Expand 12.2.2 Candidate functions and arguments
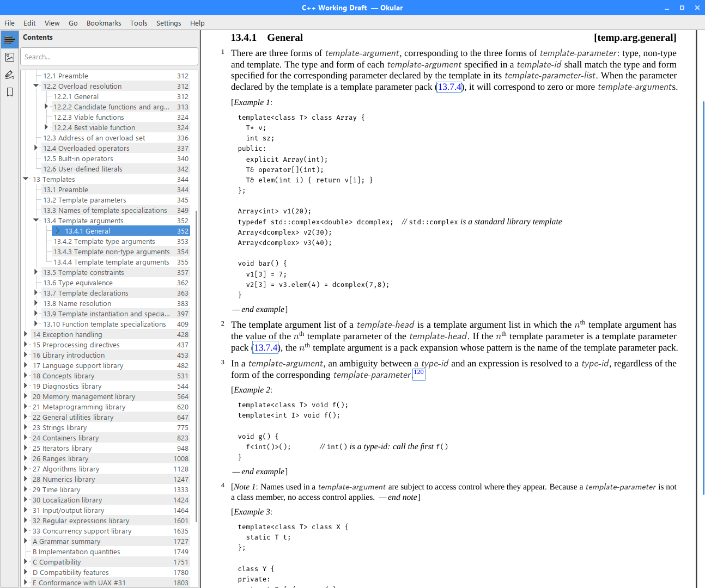 click(x=46, y=107)
